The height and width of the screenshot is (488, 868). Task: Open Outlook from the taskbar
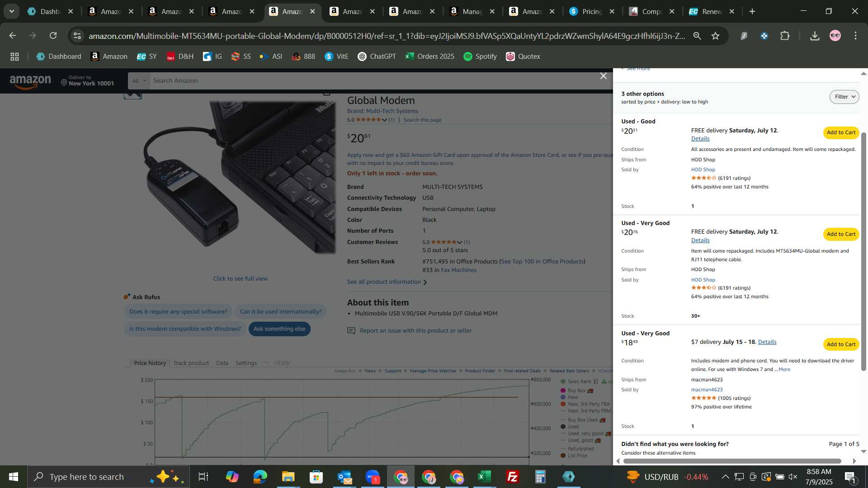(x=344, y=477)
